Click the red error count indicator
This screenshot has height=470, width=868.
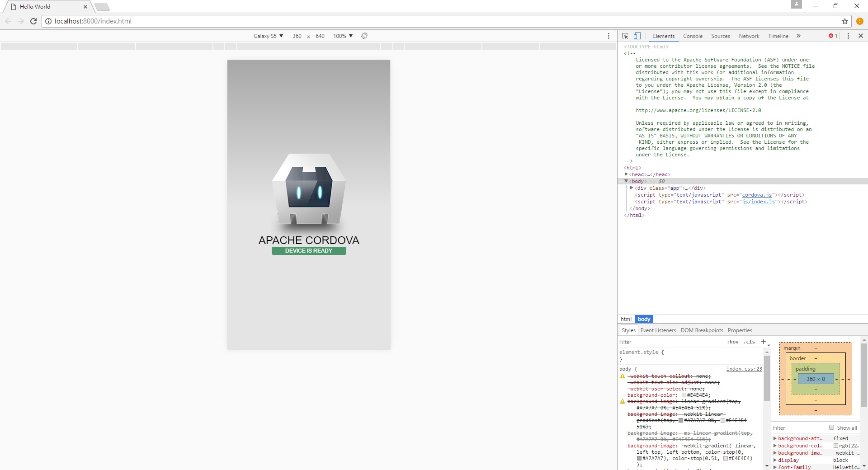833,36
